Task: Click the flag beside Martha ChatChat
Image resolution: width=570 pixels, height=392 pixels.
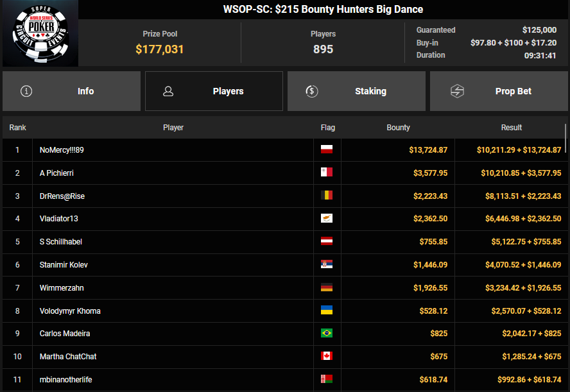Action: tap(327, 357)
